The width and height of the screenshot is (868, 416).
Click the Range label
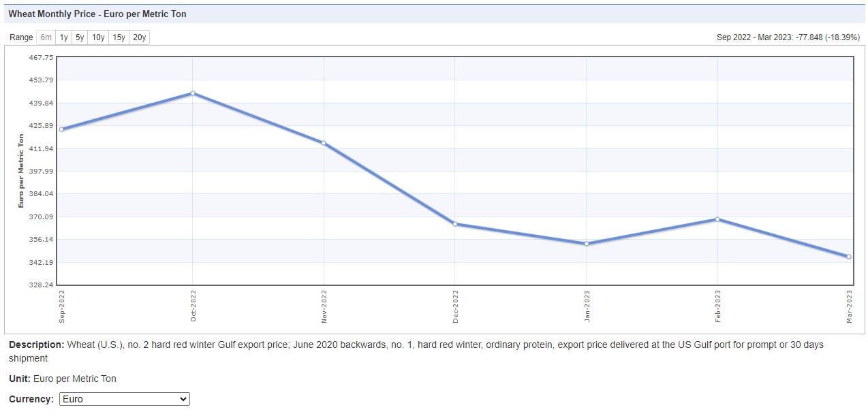coord(21,37)
